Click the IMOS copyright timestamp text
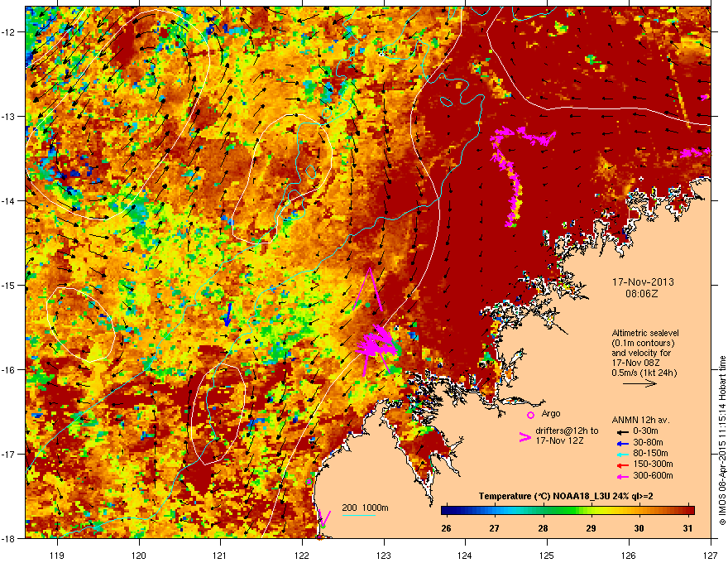This screenshot has height=563, width=728. pyautogui.click(x=722, y=440)
